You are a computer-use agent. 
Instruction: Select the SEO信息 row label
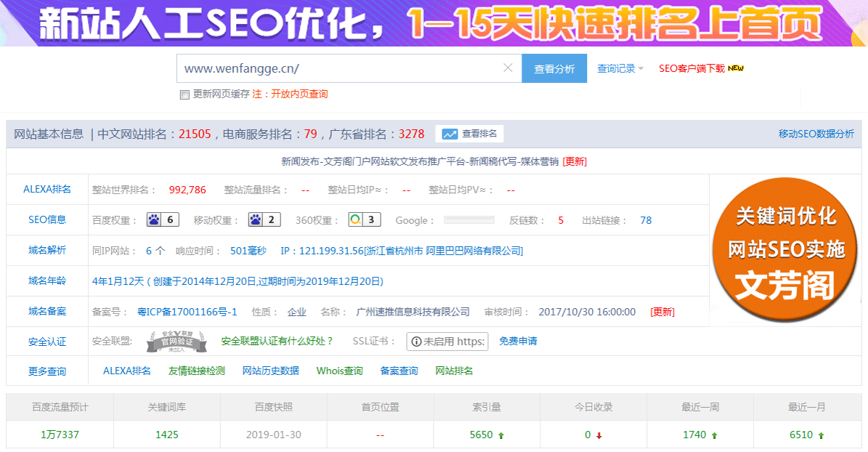(x=47, y=220)
